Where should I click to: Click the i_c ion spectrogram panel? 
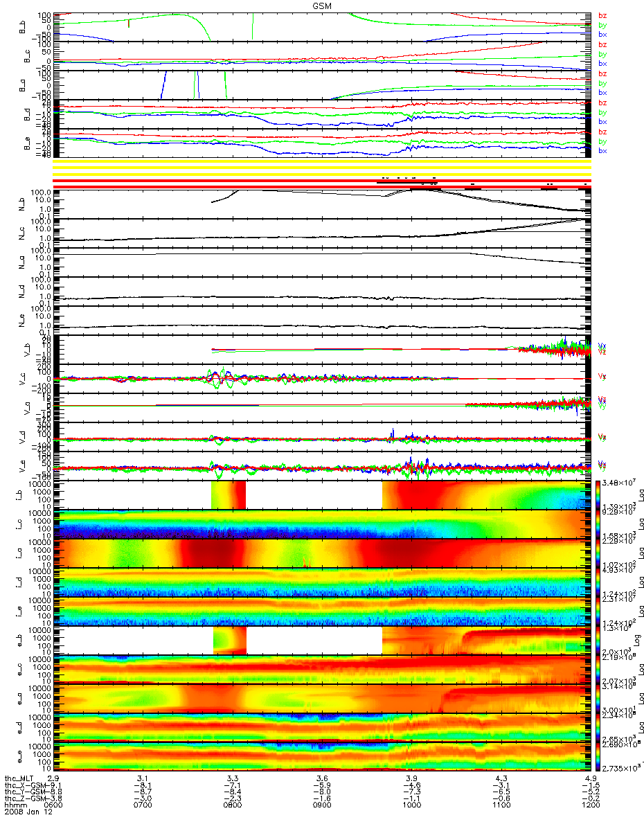click(x=323, y=524)
